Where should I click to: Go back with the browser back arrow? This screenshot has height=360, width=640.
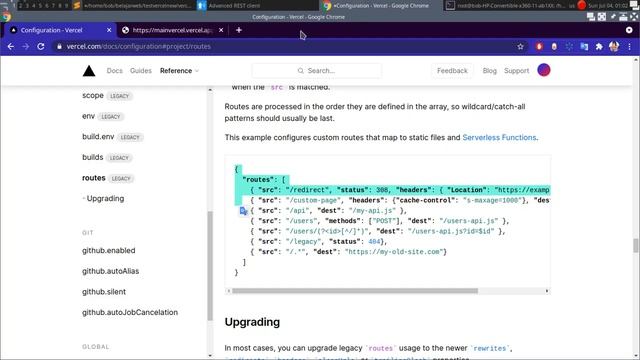(11, 47)
